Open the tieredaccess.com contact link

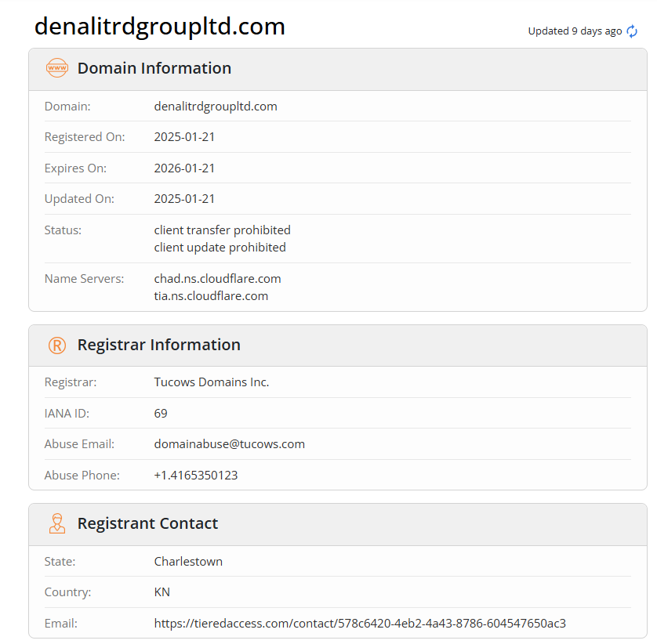tap(360, 624)
